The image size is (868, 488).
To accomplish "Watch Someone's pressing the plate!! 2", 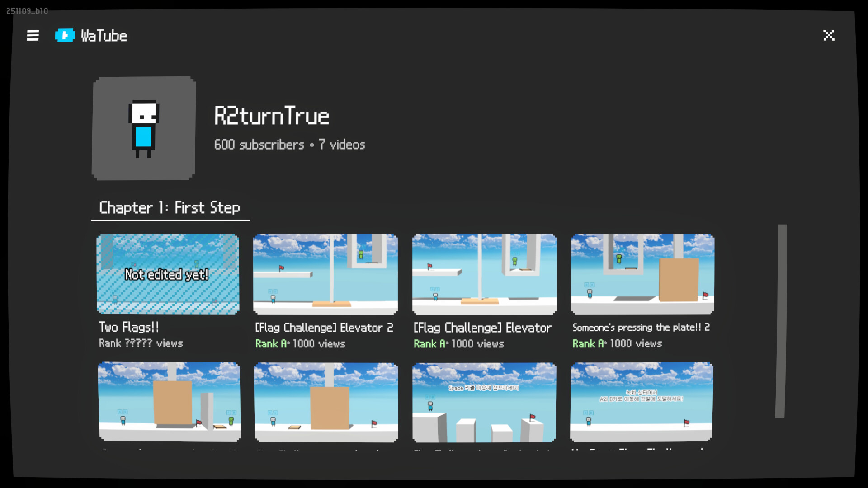I will click(642, 274).
